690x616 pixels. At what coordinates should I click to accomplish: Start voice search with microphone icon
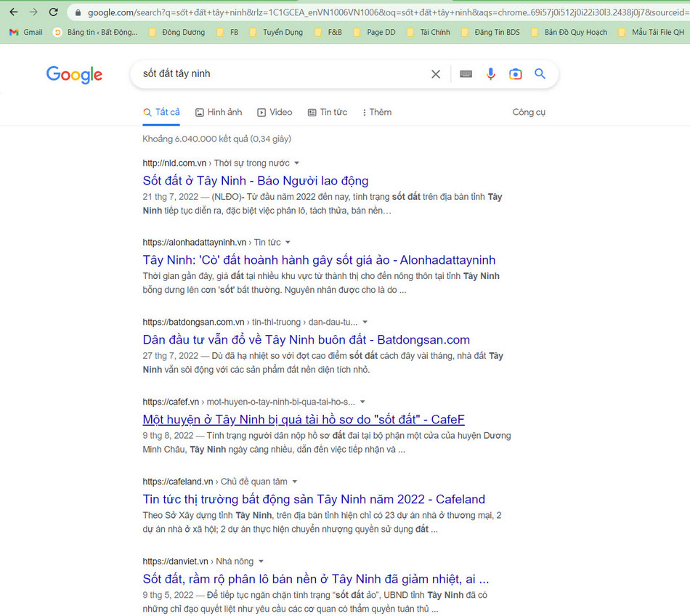pos(491,74)
